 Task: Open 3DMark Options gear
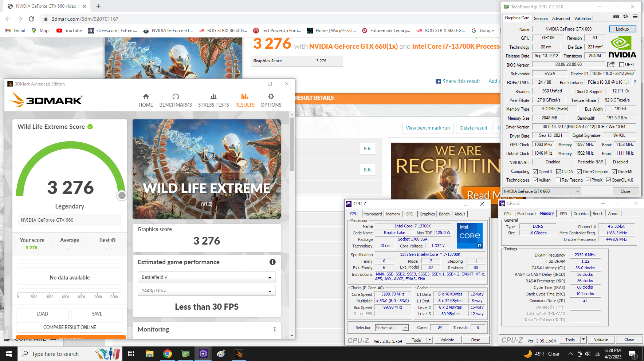(271, 100)
